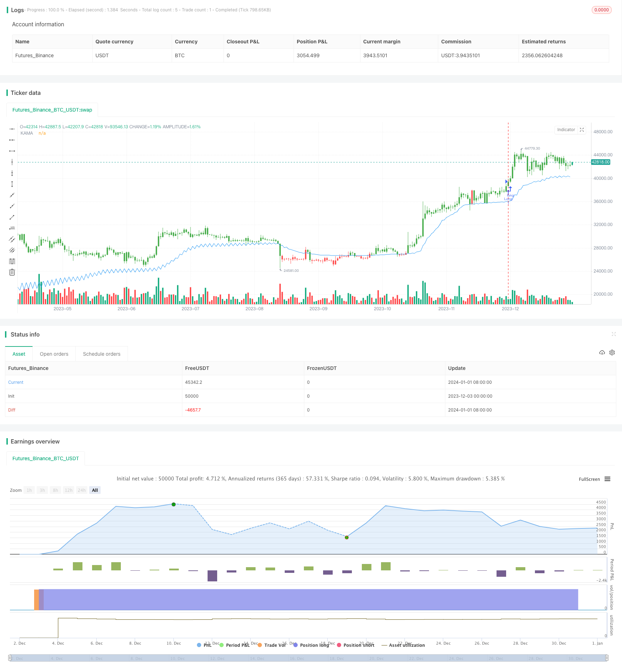Screen dimensions: 622x672
Task: Click the 24581.00 low price annotation
Action: click(x=291, y=270)
